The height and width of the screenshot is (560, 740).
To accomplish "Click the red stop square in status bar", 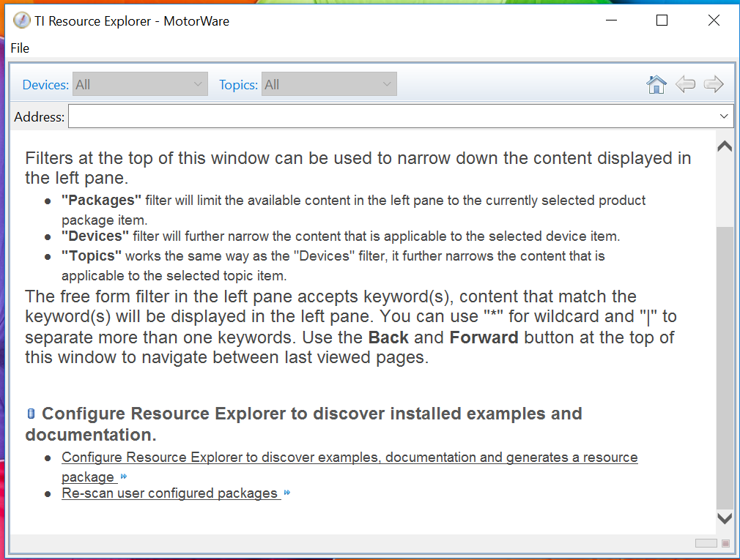I will pyautogui.click(x=725, y=543).
